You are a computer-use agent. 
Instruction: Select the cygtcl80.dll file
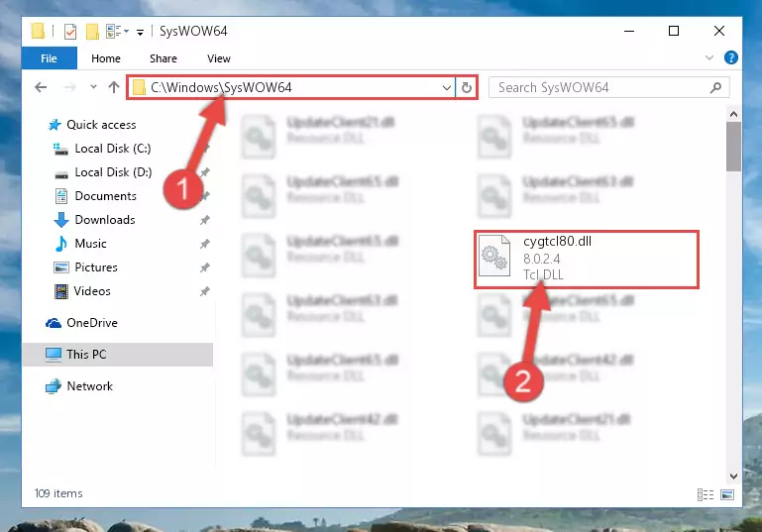coord(587,260)
